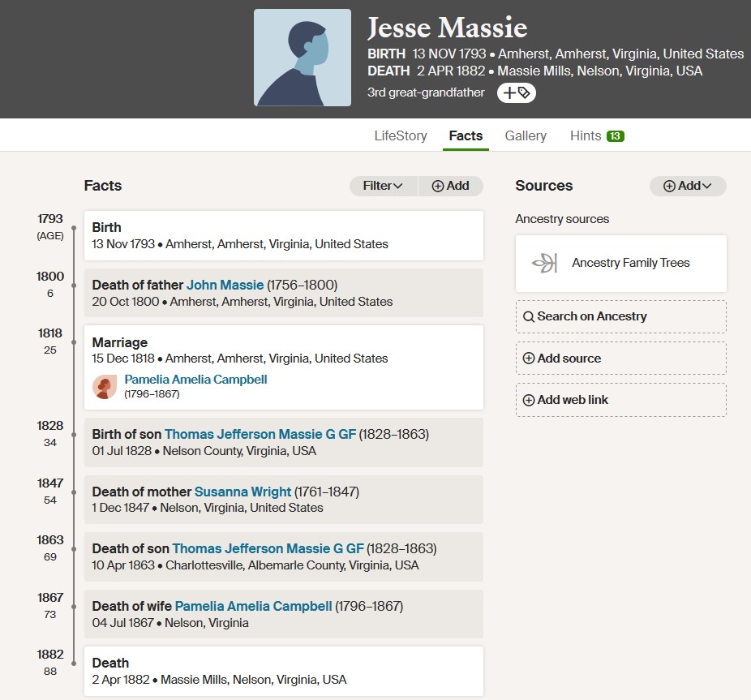Click the plus icon beside Add web link
The height and width of the screenshot is (700, 751).
point(528,400)
